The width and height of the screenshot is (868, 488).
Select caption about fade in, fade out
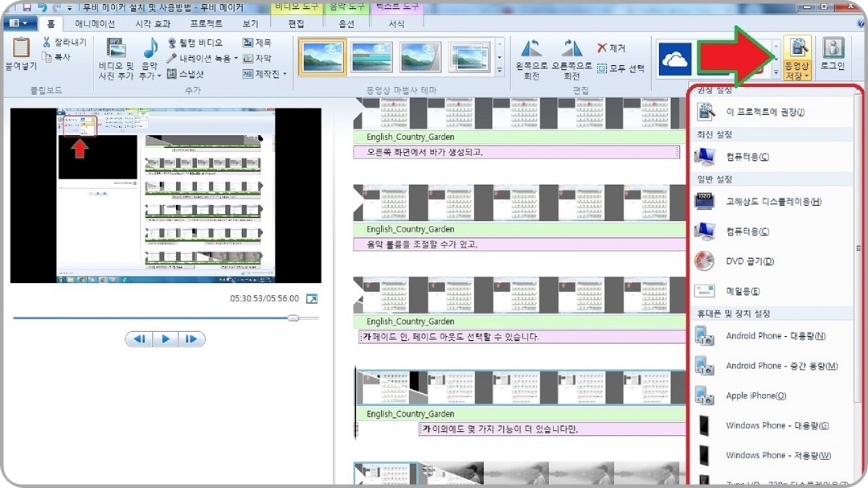tap(522, 337)
